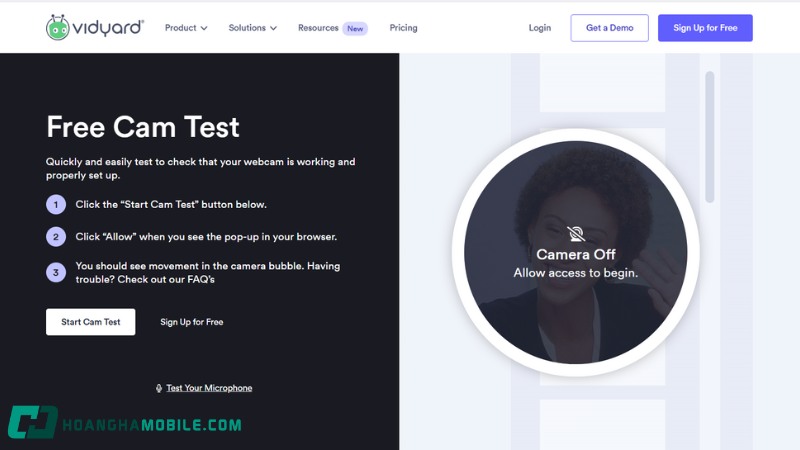Expand the Product dropdown

coord(186,28)
